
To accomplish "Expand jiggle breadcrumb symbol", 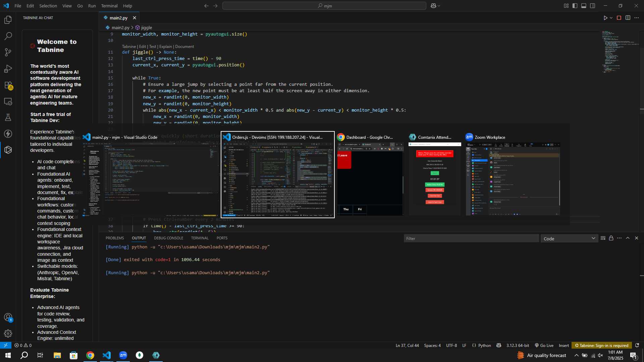I will [x=144, y=27].
